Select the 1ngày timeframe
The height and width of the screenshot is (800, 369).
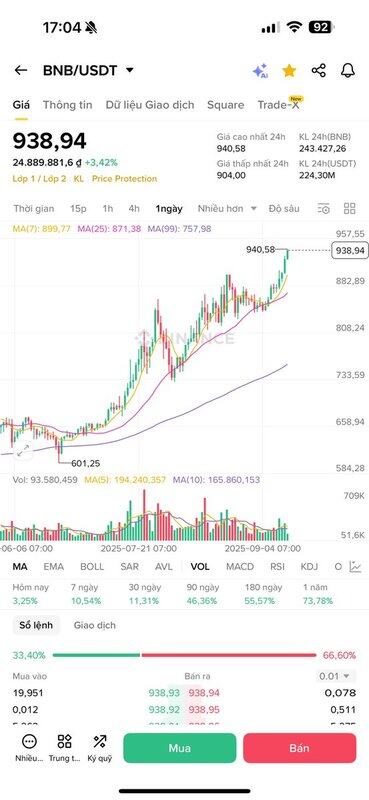(x=169, y=209)
